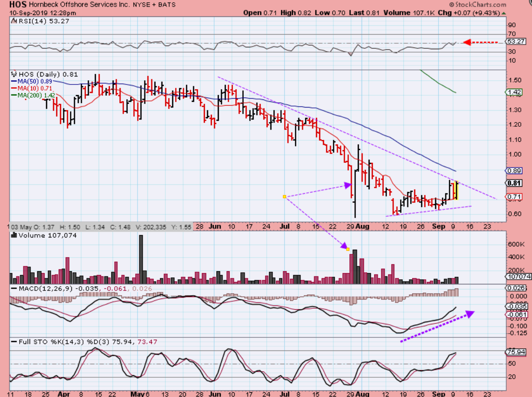
Task: Click the 50 midline label on the stochastic axis
Action: [x=512, y=364]
